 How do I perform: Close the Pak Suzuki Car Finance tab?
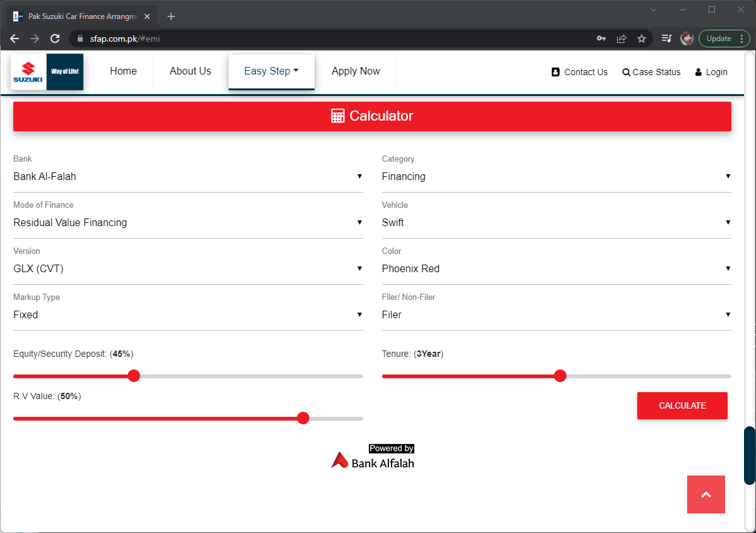coord(147,16)
